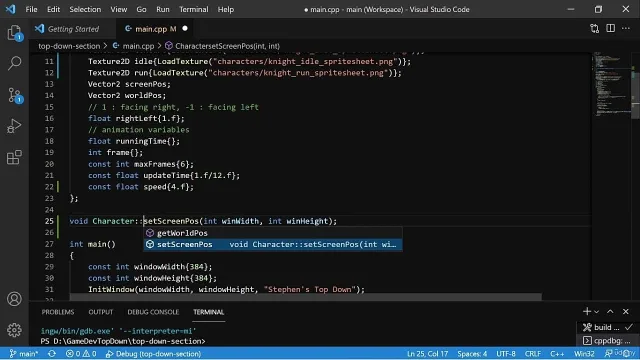Select the build task terminal entry
640x360 pixels.
[608, 327]
